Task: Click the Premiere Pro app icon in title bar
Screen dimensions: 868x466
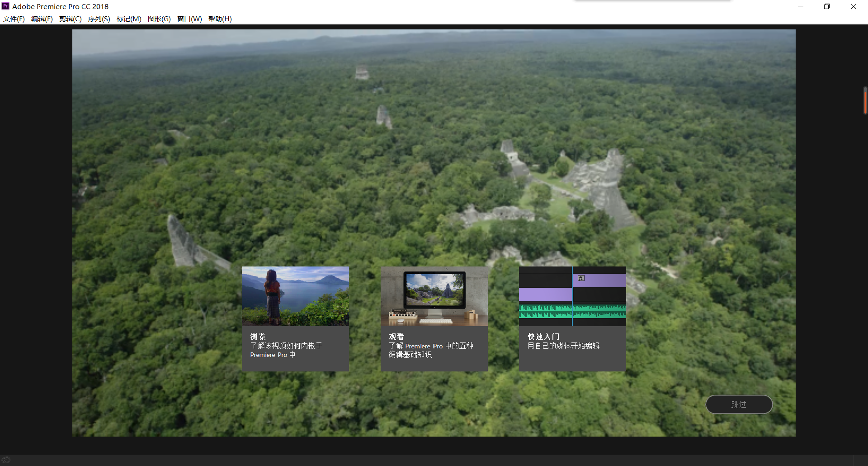Action: 5,6
